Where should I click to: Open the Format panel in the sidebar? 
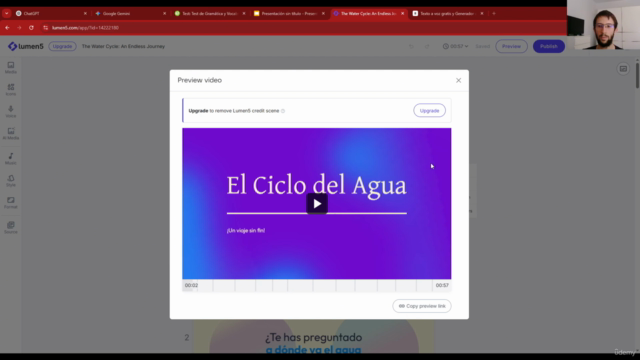(11, 203)
